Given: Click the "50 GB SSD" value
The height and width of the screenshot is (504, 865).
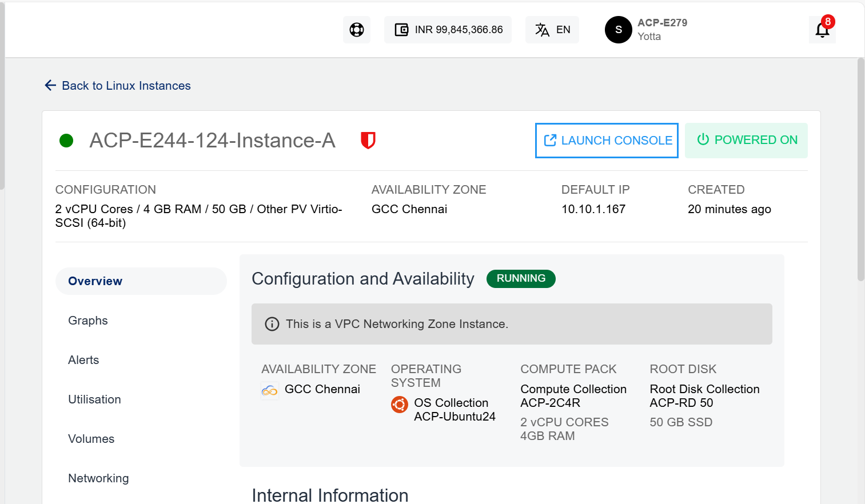Looking at the screenshot, I should (x=681, y=422).
